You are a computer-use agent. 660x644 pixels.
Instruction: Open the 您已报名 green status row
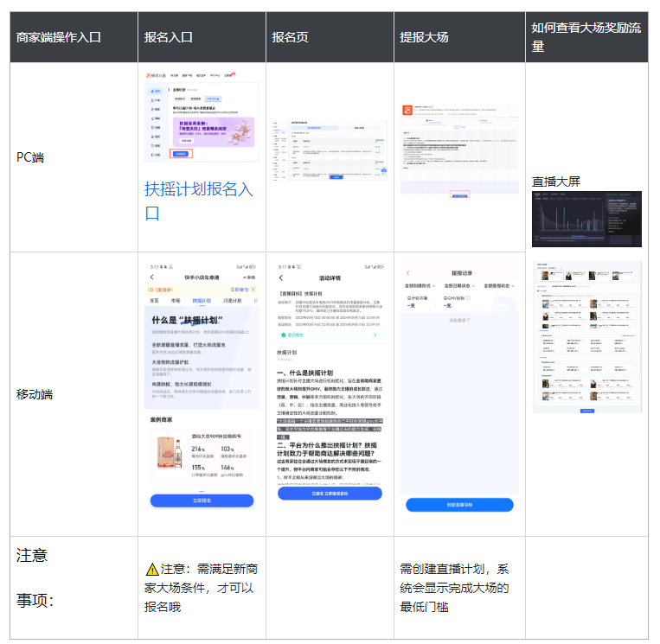tap(330, 335)
